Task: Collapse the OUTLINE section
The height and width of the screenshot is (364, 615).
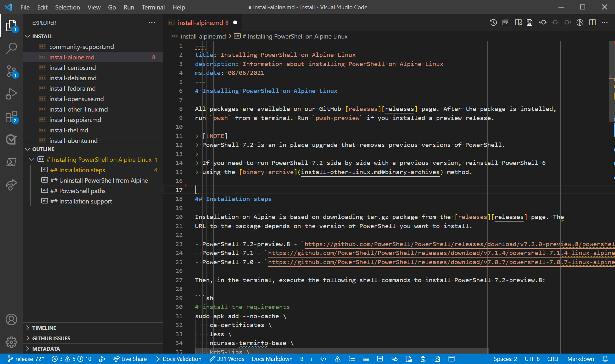Action: coord(28,149)
